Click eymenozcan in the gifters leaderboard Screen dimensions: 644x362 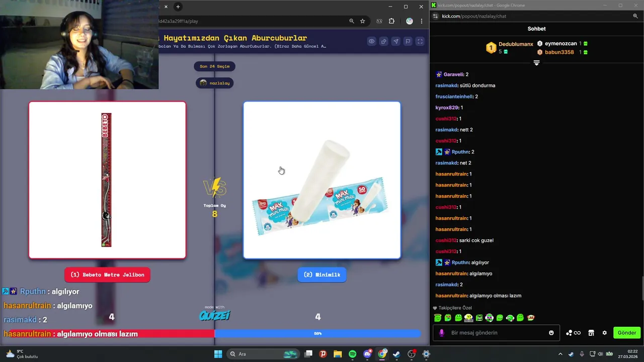(x=560, y=44)
